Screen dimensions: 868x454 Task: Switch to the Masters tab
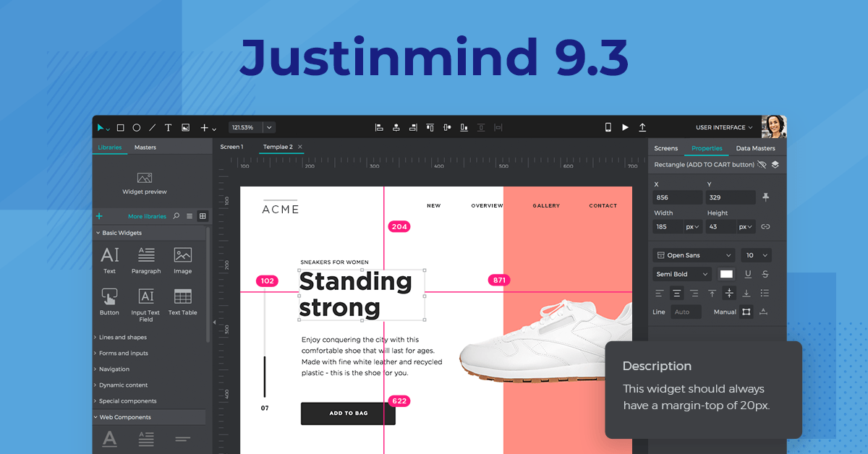pos(145,147)
